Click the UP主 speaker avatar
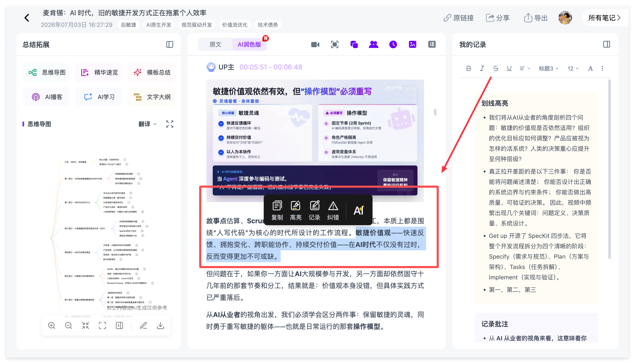 coord(211,67)
